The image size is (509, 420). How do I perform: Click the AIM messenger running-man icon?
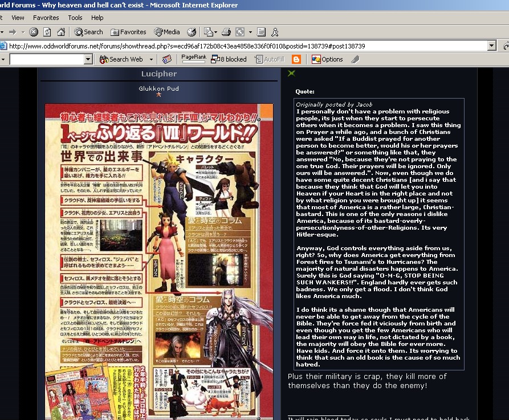tap(275, 32)
